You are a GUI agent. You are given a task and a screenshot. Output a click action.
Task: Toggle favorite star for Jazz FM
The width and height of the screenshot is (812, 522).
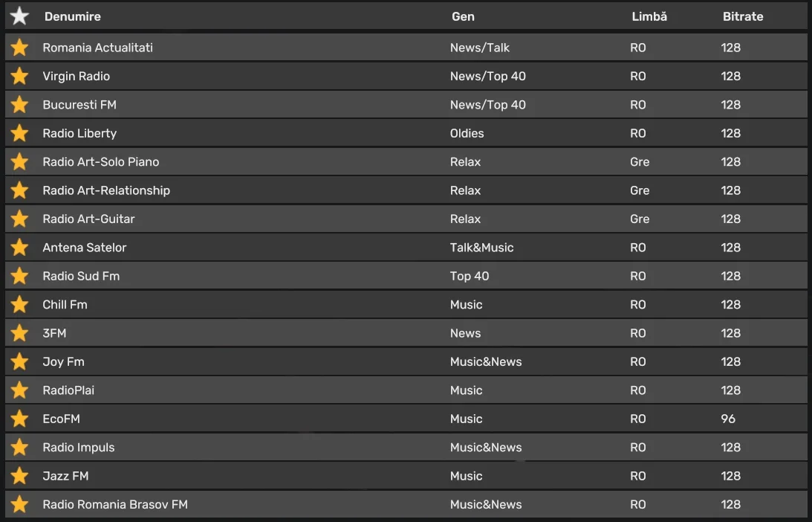click(19, 476)
